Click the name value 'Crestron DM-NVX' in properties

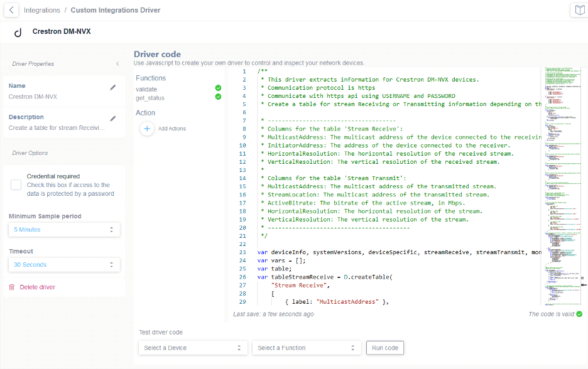[33, 97]
